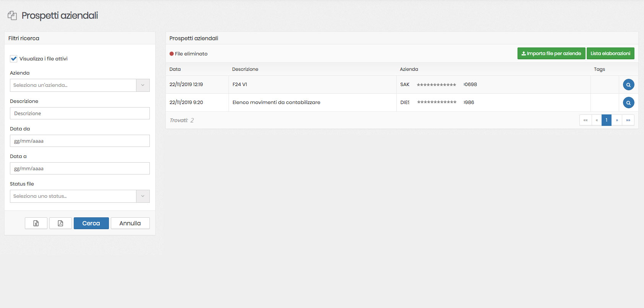Sort by Descrizione column header

tap(245, 69)
